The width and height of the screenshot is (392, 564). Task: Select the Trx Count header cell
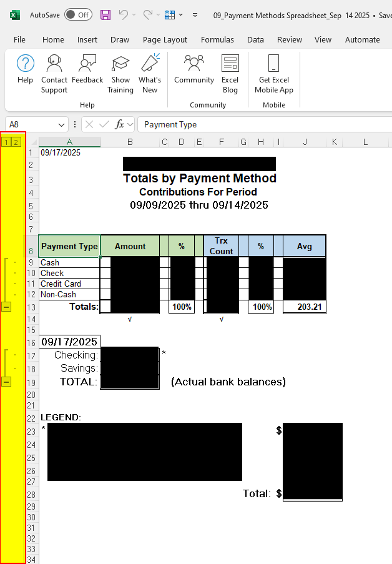point(221,246)
